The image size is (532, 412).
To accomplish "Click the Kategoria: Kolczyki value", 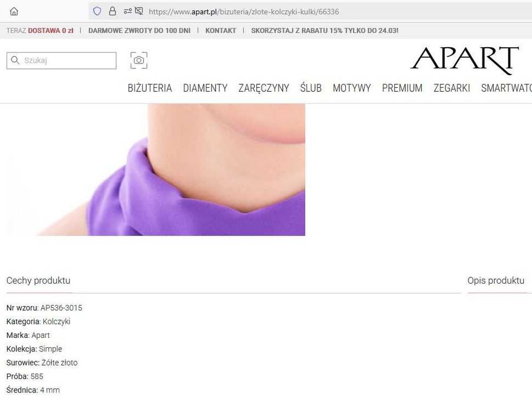I will click(57, 321).
